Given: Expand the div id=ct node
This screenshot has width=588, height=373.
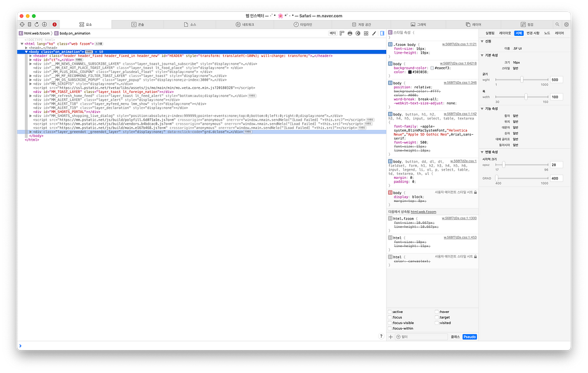Looking at the screenshot, I should [31, 60].
